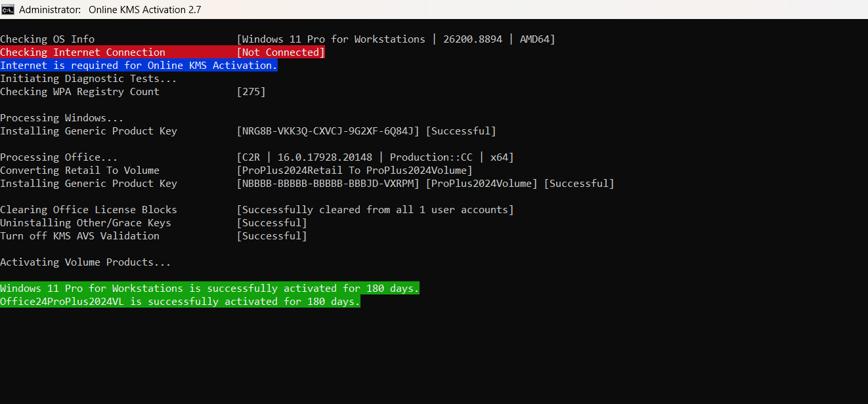The width and height of the screenshot is (868, 404).
Task: Click the C2R 16.0.17928.20148 Office version info
Action: [x=376, y=157]
